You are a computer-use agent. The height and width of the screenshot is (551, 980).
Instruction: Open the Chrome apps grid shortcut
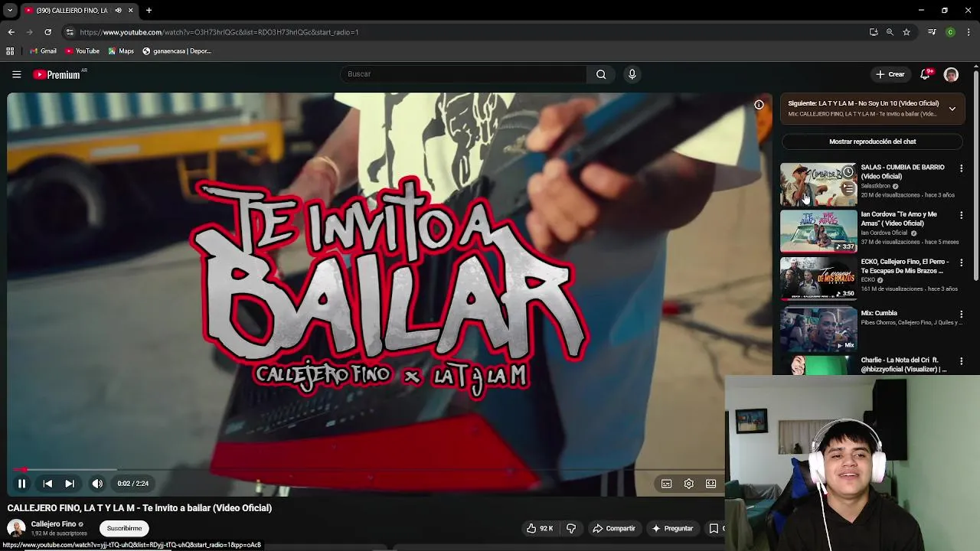tap(10, 51)
